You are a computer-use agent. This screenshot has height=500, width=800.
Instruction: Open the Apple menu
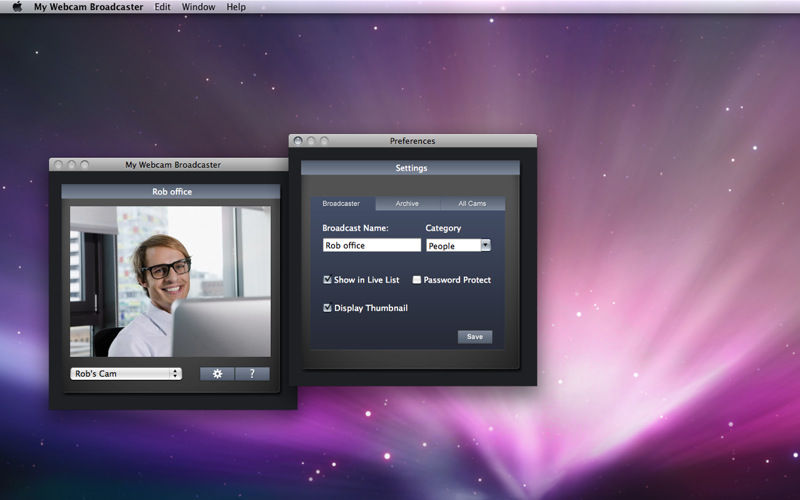coord(17,7)
